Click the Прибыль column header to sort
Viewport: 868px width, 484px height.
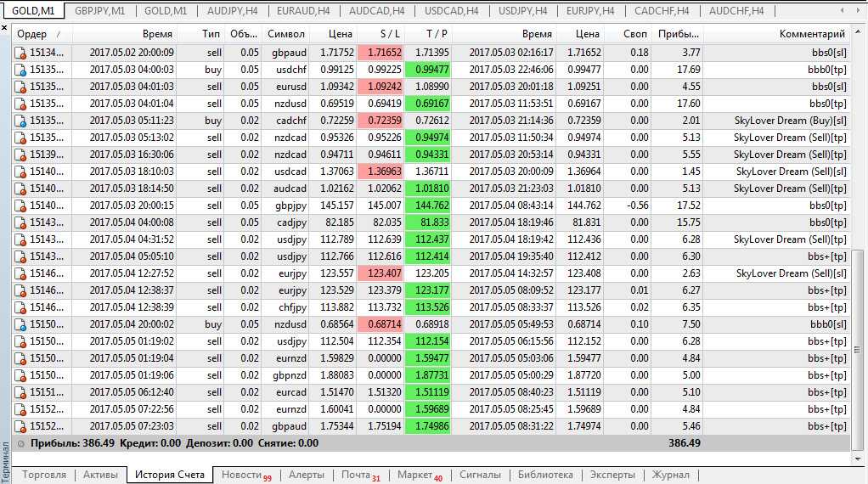(x=678, y=34)
